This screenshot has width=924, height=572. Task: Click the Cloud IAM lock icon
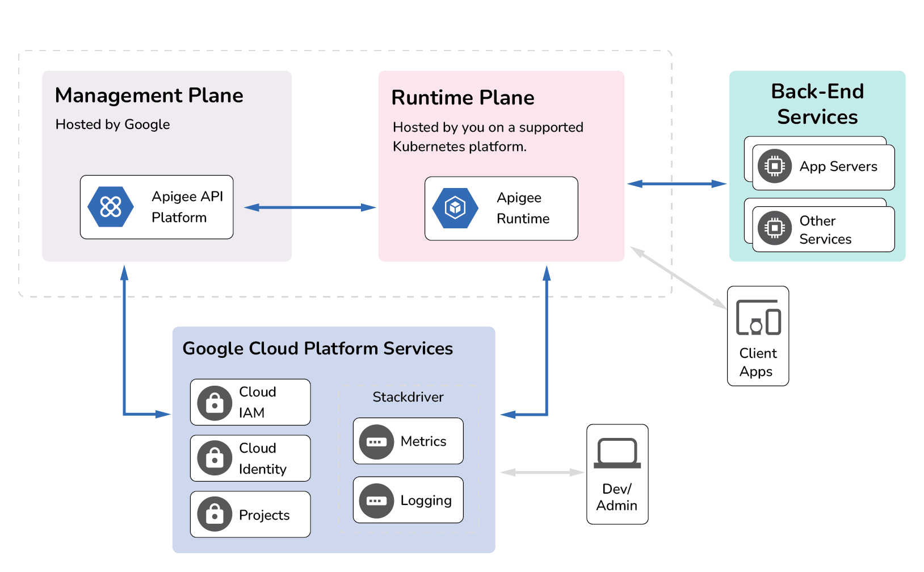(x=215, y=403)
